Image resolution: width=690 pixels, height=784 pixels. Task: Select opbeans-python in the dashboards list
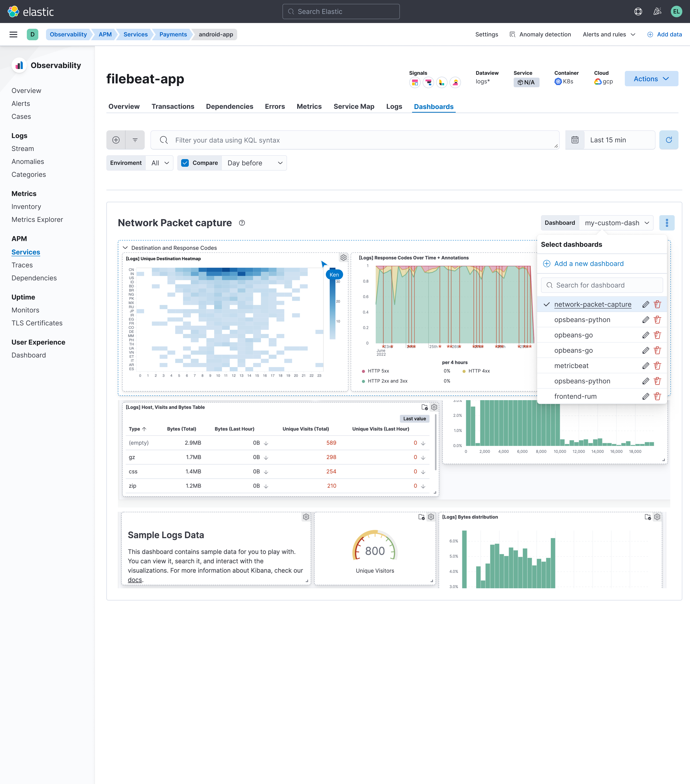[x=582, y=319]
